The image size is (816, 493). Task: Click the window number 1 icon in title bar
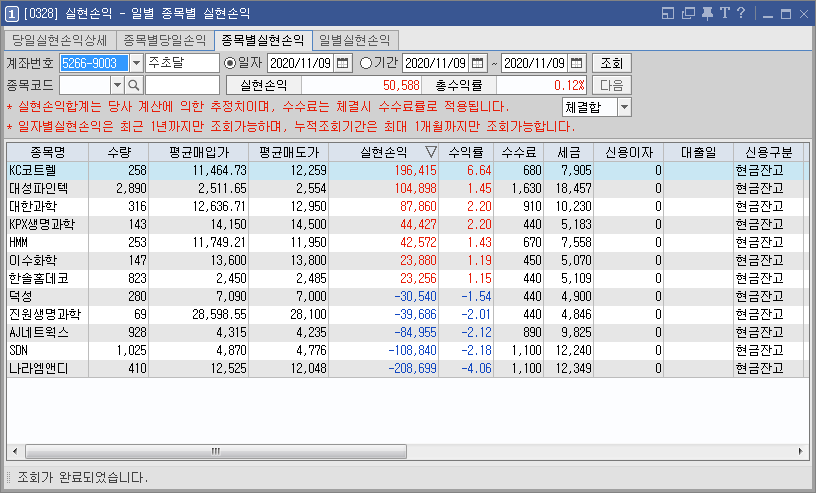coord(11,14)
